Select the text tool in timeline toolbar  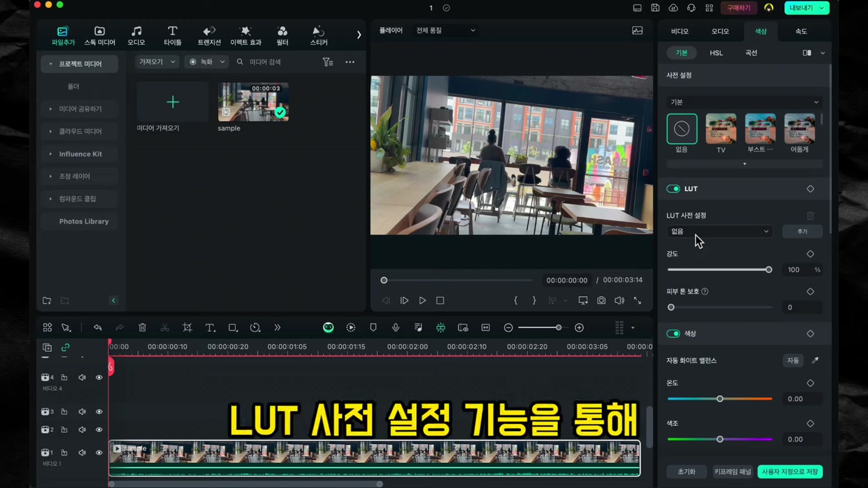pyautogui.click(x=210, y=328)
